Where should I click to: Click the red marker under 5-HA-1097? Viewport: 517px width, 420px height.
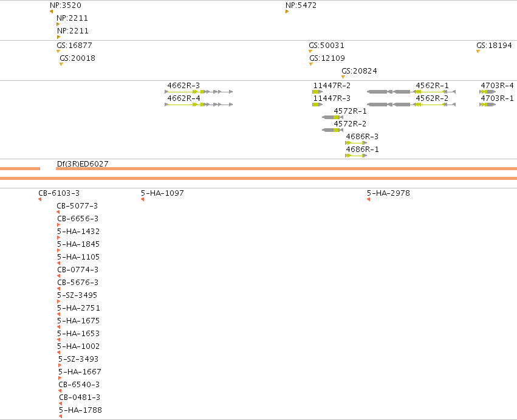[142, 199]
